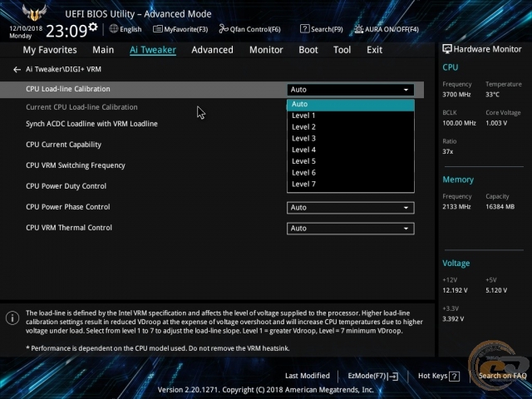Open the Exit tab

tap(374, 50)
